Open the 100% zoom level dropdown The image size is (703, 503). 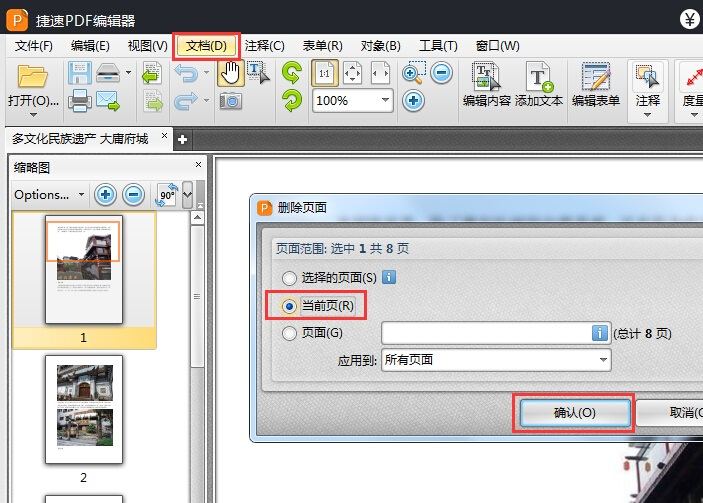point(385,100)
